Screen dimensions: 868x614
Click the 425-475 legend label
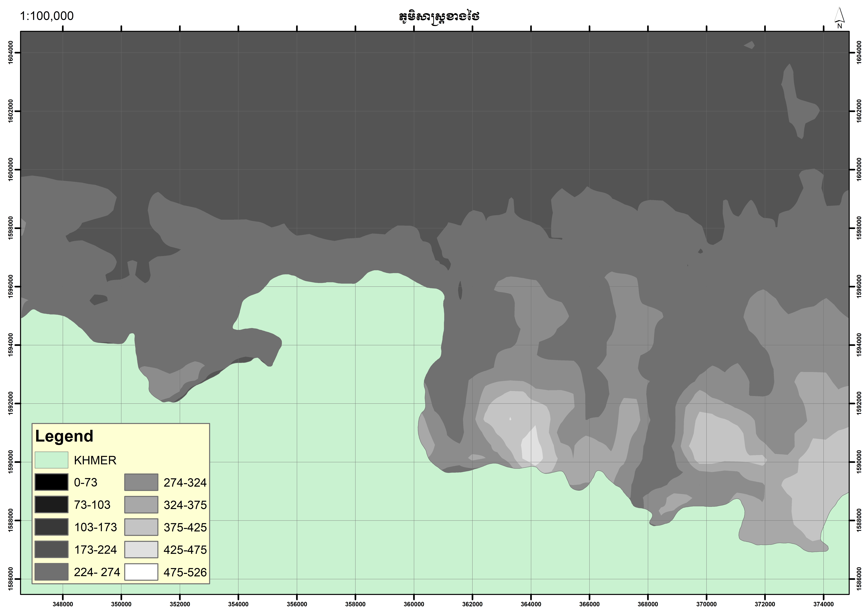tap(185, 550)
